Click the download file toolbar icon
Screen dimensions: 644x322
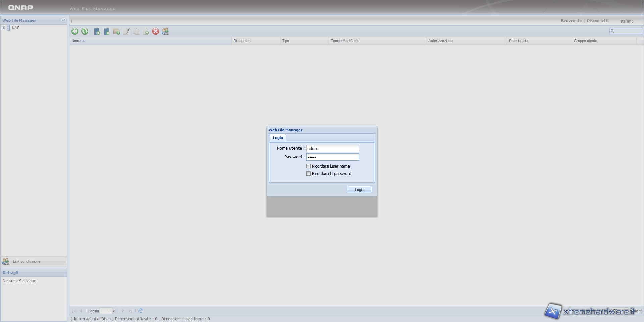pos(107,32)
